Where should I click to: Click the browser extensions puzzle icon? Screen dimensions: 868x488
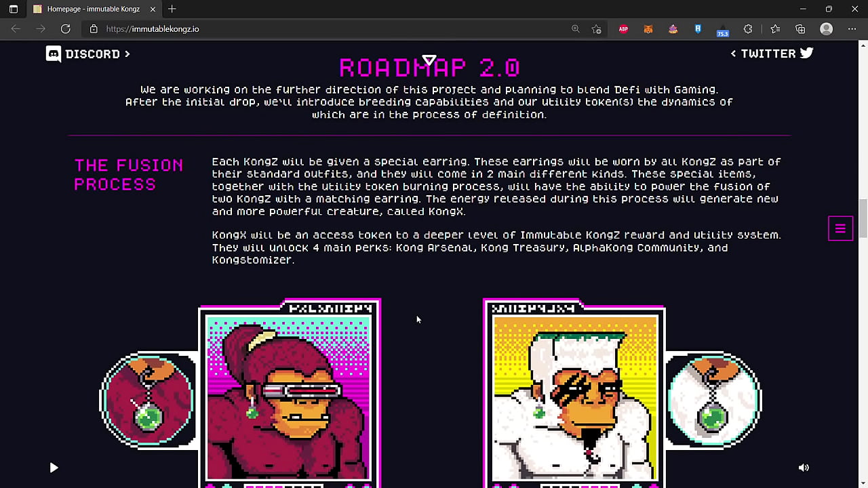749,28
